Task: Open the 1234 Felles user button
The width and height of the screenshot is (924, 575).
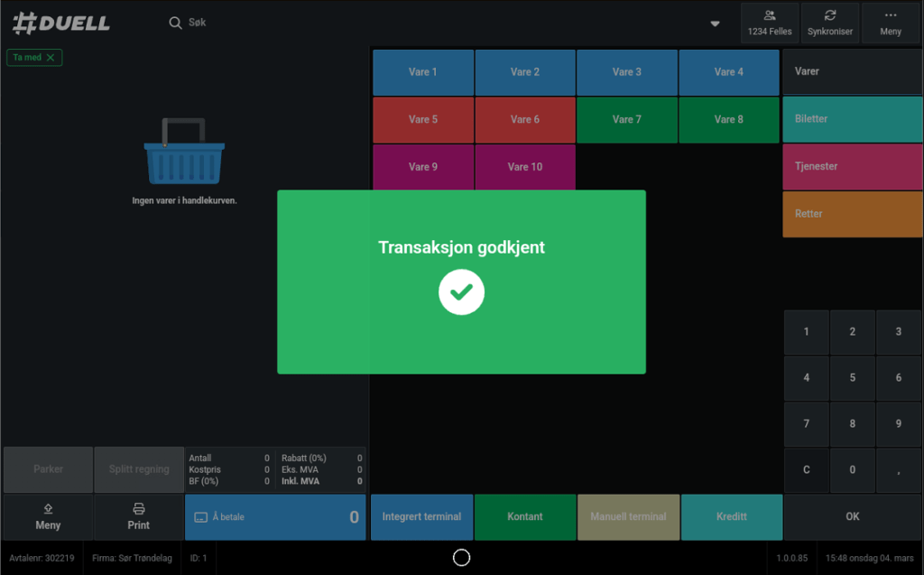Action: click(x=769, y=23)
